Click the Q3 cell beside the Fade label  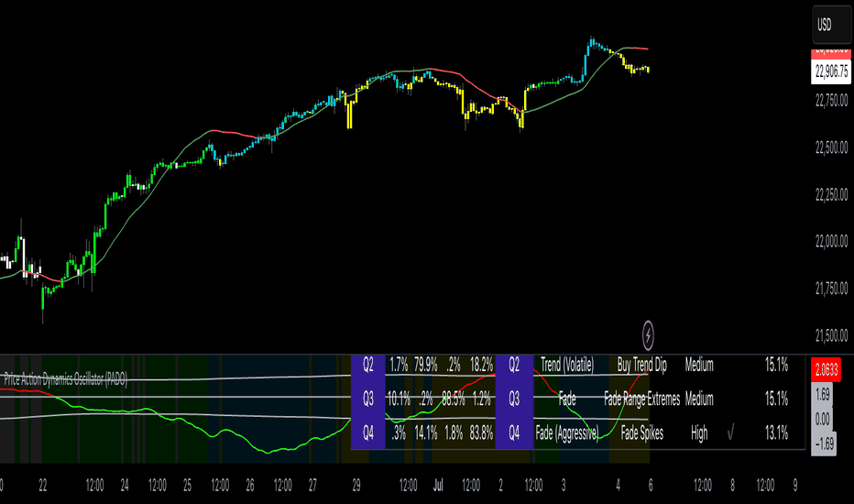point(514,399)
